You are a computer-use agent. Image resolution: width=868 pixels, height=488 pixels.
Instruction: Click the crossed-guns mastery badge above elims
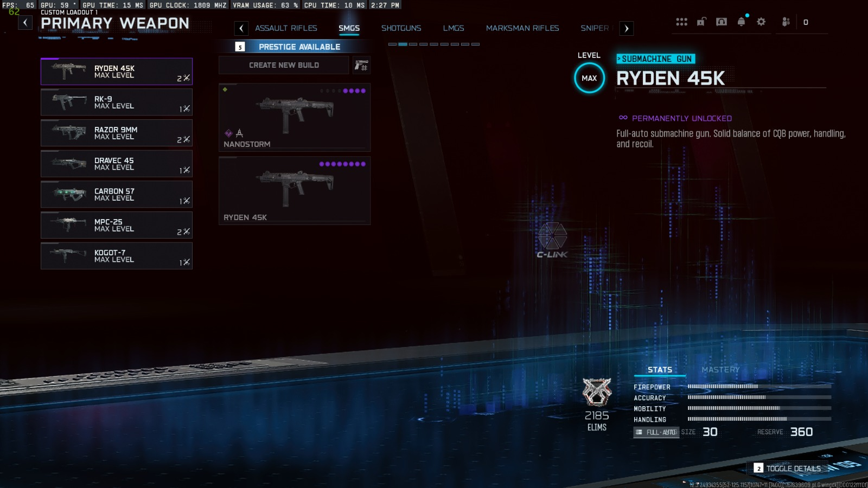pos(597,391)
